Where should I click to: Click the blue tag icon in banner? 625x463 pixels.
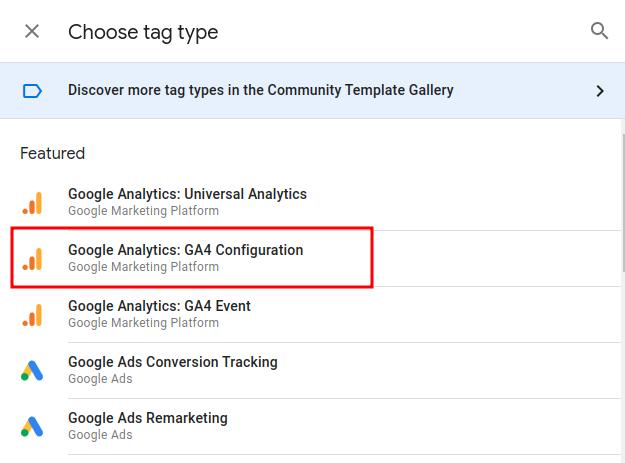[x=32, y=91]
